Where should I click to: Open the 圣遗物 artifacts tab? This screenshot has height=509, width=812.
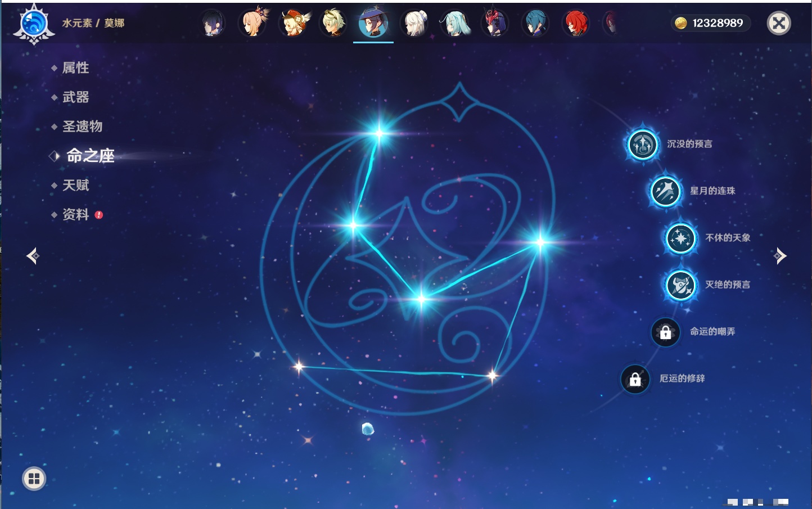83,127
